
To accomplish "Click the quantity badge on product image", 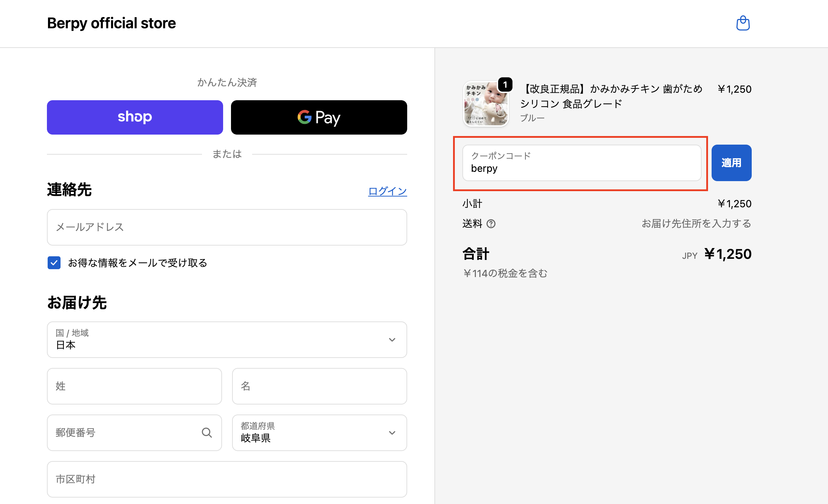I will click(505, 85).
